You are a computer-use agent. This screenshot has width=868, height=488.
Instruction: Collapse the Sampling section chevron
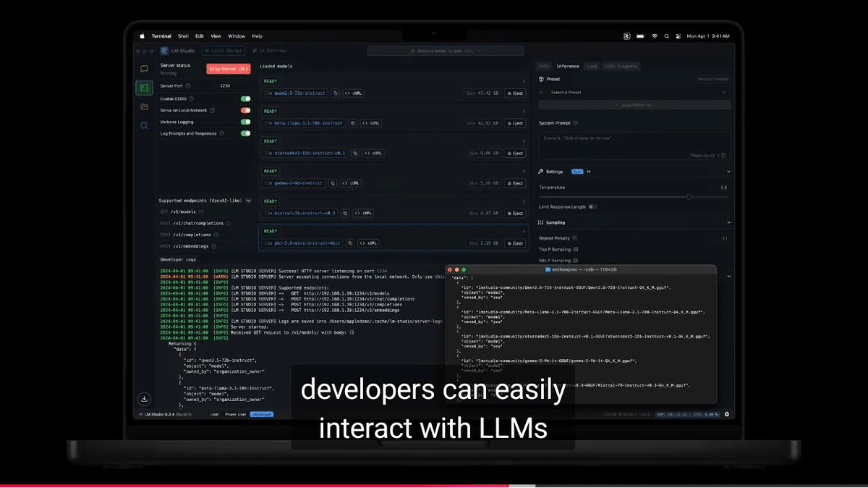coord(728,223)
